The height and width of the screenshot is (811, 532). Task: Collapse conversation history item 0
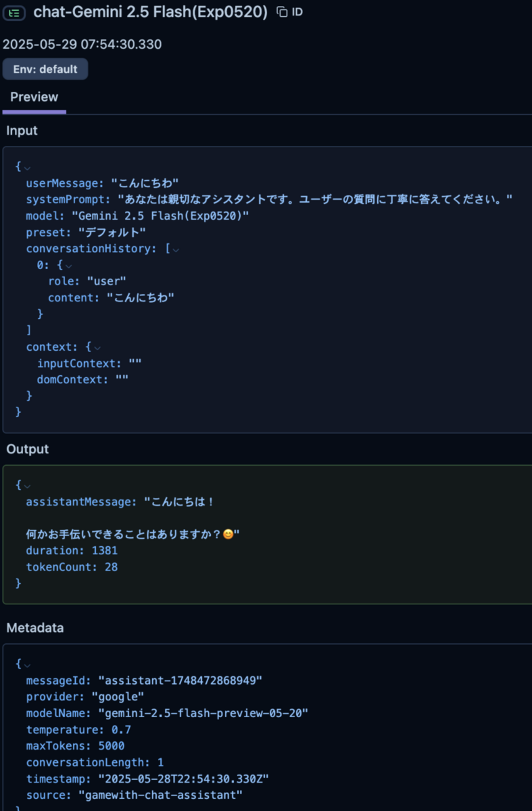(70, 266)
